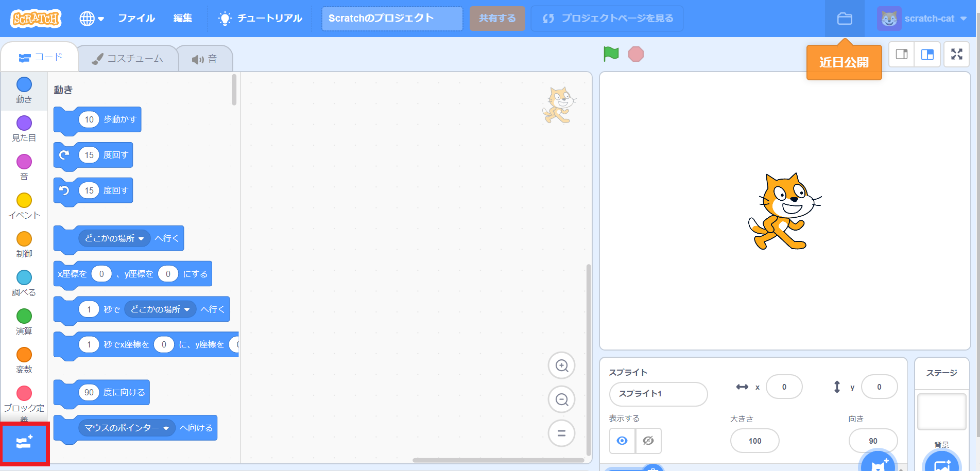Screen dimensions: 980x471
Task: Click the red stop sign
Action: click(x=636, y=53)
